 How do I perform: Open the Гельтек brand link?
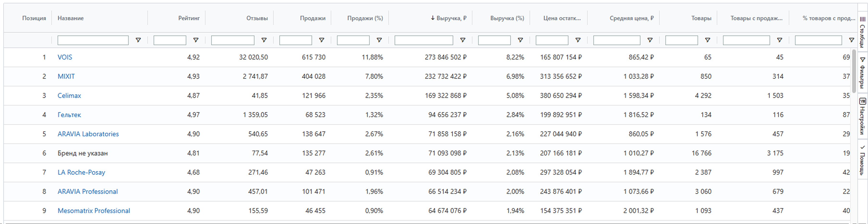point(69,115)
